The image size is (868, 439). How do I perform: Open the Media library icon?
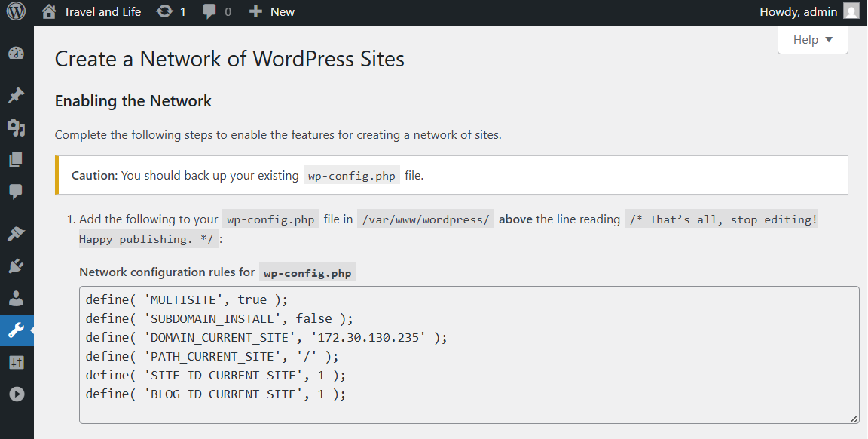[x=17, y=127]
